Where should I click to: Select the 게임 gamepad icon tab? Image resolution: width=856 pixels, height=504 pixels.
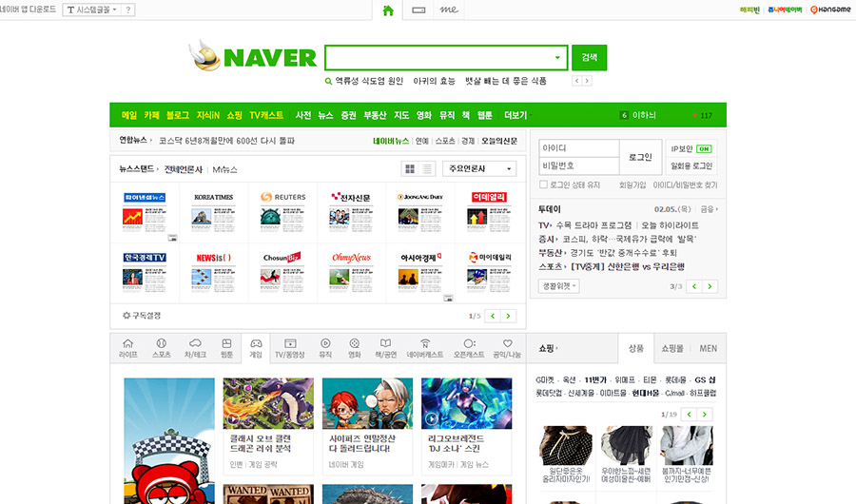[256, 348]
